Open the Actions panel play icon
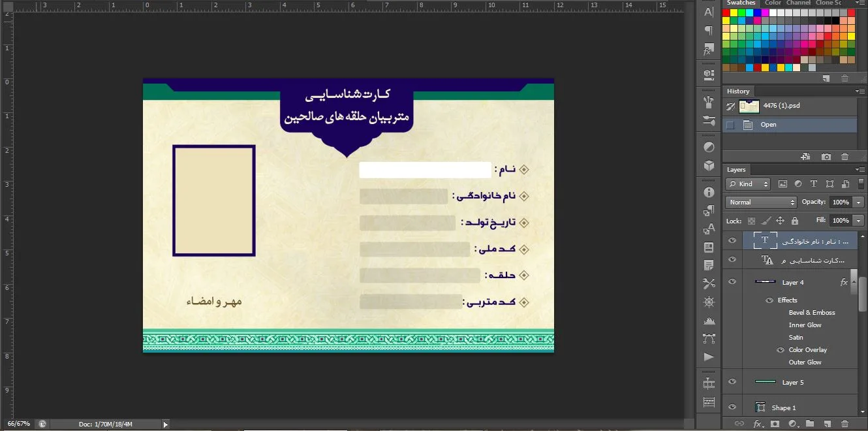Image resolution: width=868 pixels, height=431 pixels. coord(709,357)
